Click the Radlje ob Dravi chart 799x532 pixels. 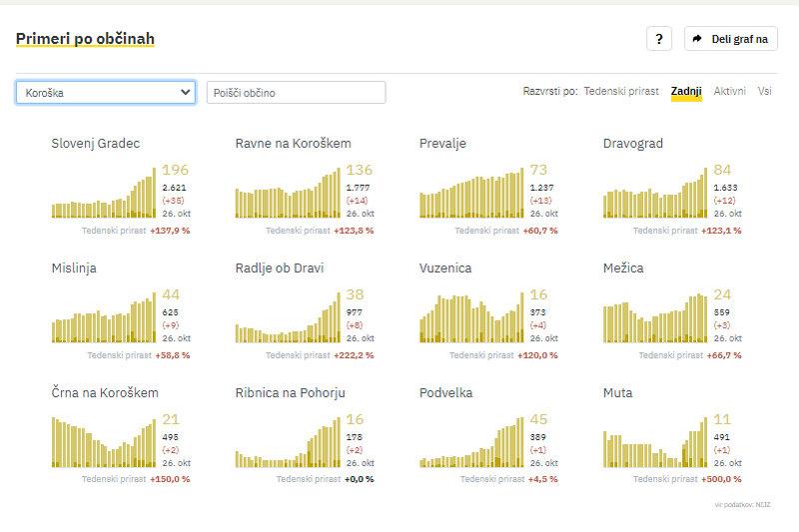pos(288,319)
